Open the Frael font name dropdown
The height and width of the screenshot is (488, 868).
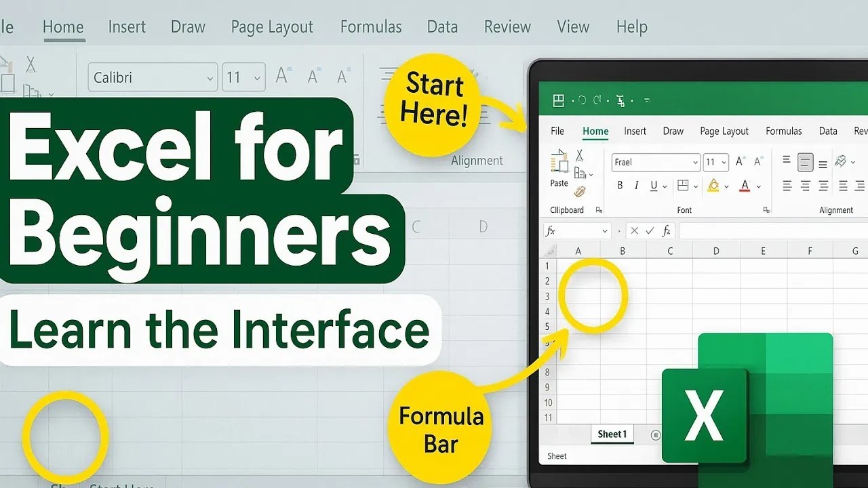695,163
